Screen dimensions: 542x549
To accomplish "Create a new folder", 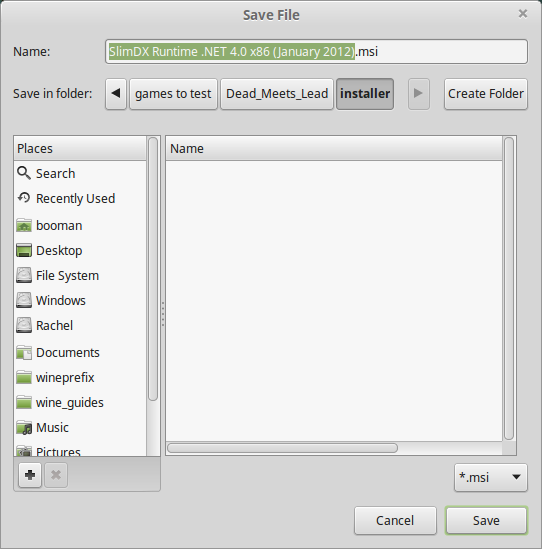I will [x=486, y=93].
